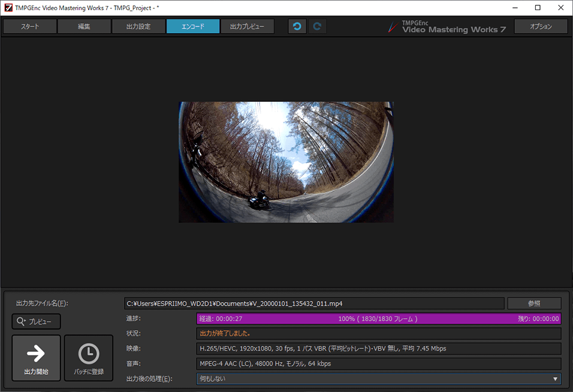Open the 出力設定 tab
The width and height of the screenshot is (573, 392).
click(x=138, y=26)
